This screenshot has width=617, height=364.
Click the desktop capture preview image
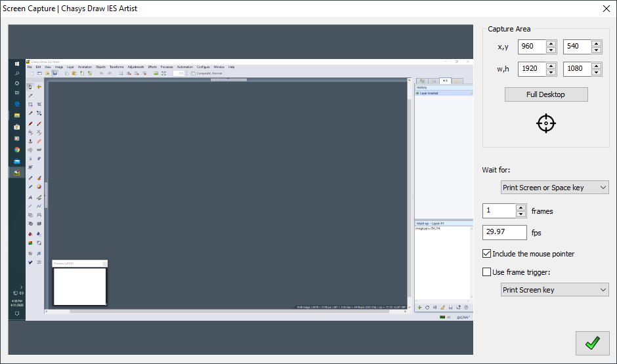[x=241, y=190]
